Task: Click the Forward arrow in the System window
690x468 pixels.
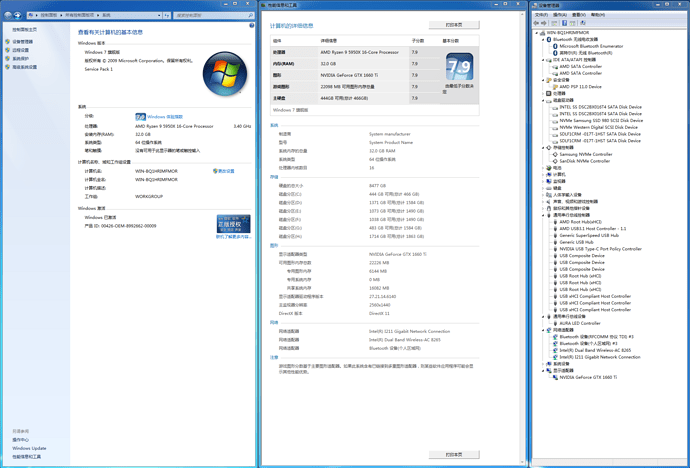Action: 18,15
